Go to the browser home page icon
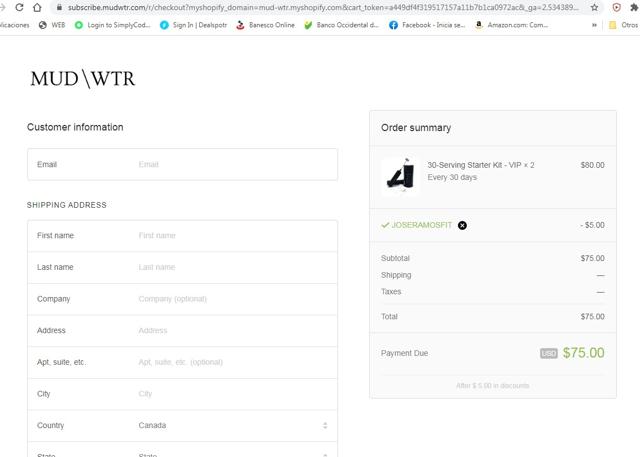Image resolution: width=640 pixels, height=457 pixels. point(37,7)
